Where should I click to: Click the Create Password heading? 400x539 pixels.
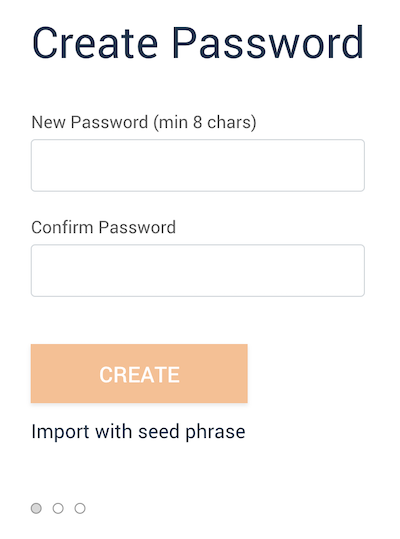198,43
